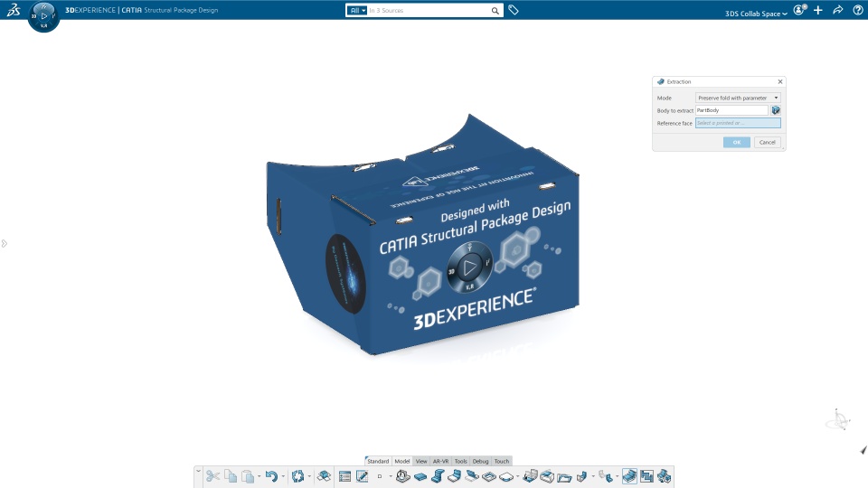
Task: Click the nested squares pattern icon
Action: tap(646, 476)
